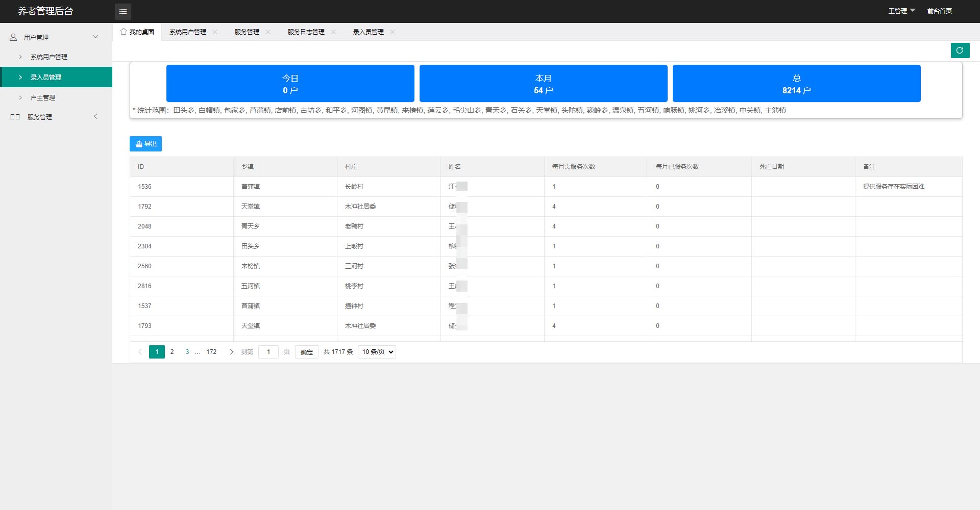Click the hamburger menu toggle icon
This screenshot has height=510, width=980.
[x=123, y=11]
